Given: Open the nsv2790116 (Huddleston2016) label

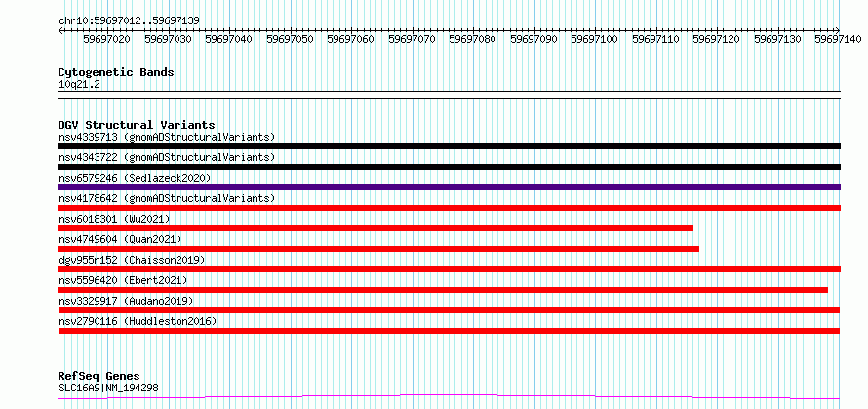Looking at the screenshot, I should (138, 321).
